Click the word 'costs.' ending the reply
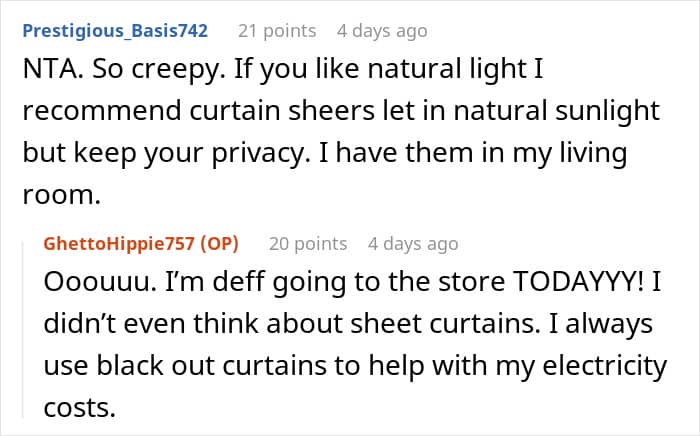 click(x=80, y=408)
